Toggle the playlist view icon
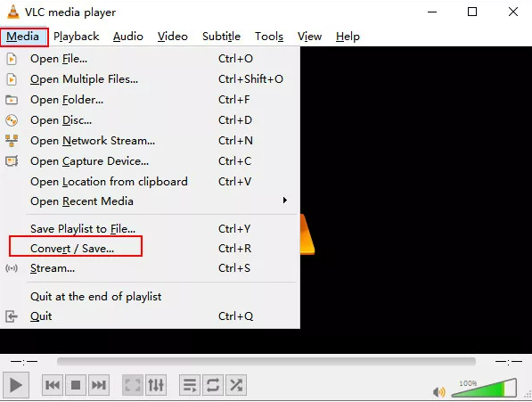Viewport: 532px width, 402px height. 190,385
